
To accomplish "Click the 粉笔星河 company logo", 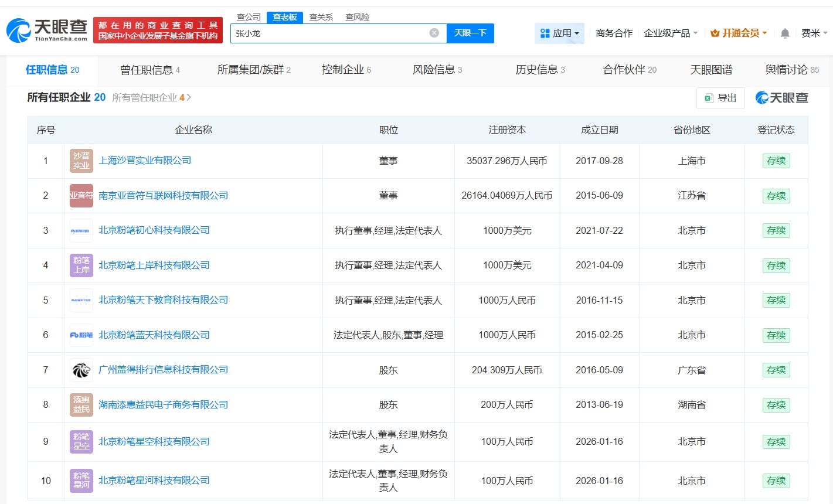I will (x=81, y=481).
